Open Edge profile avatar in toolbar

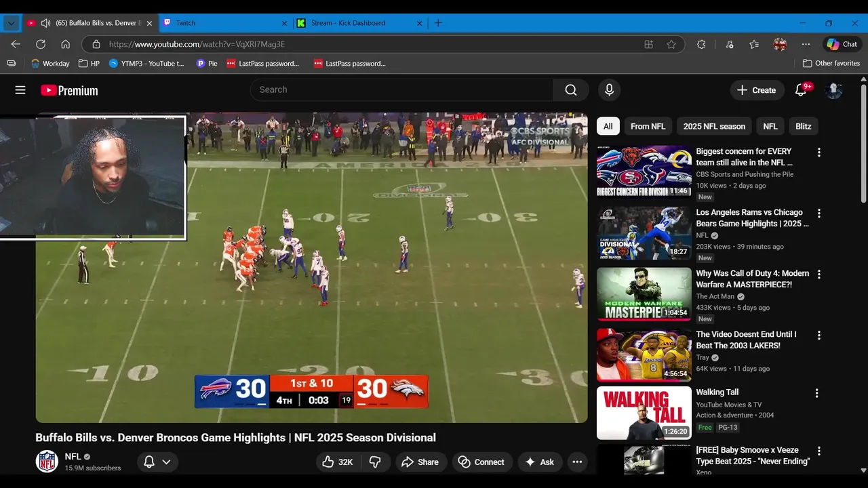point(780,44)
